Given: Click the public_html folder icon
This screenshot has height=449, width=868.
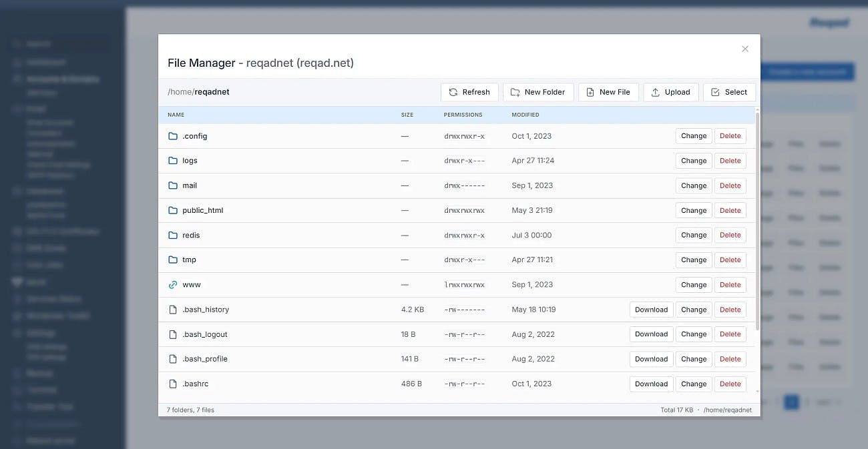Looking at the screenshot, I should [x=173, y=210].
